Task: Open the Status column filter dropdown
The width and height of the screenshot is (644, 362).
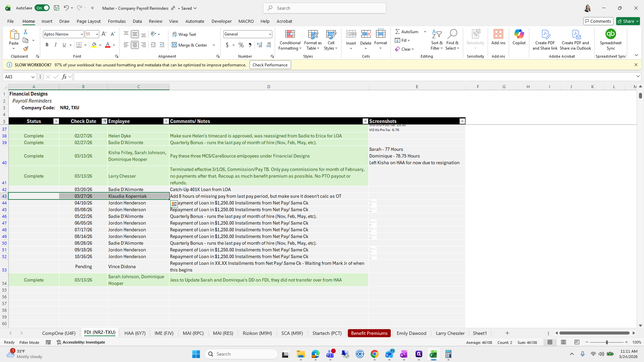Action: [56, 121]
